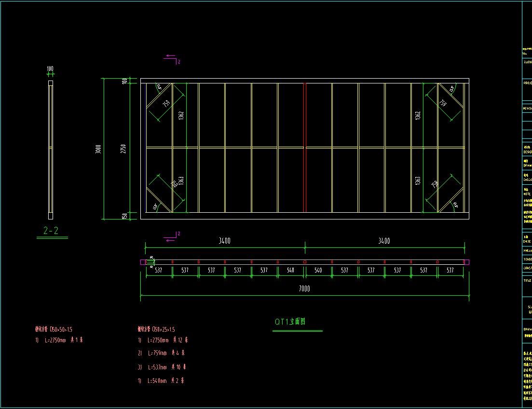Click the right 3400 dimension text

[x=384, y=241]
